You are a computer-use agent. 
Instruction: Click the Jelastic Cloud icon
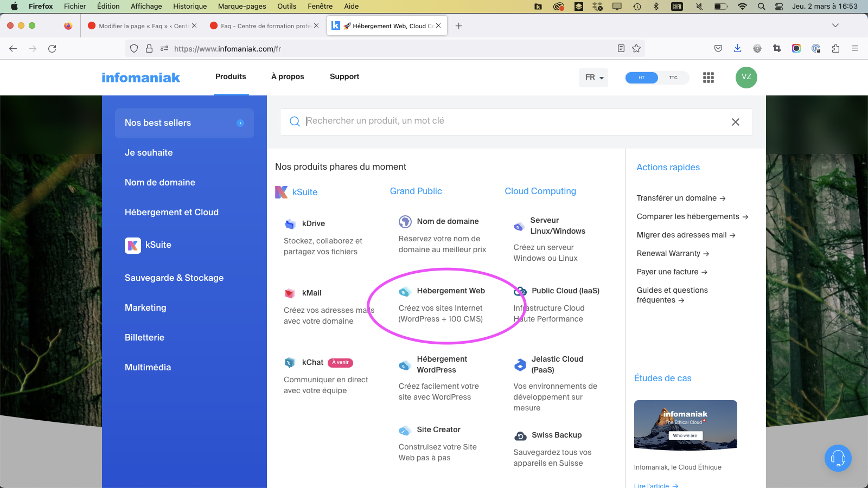[520, 365]
